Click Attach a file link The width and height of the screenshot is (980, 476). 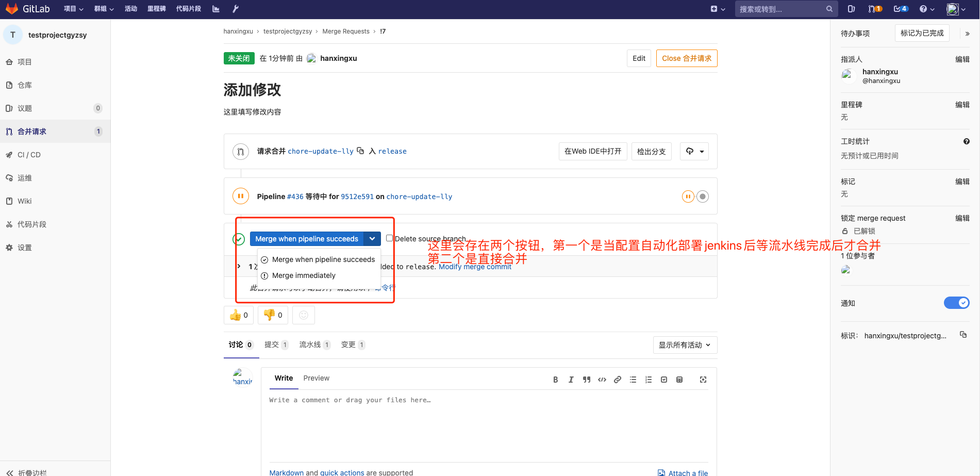[683, 472]
